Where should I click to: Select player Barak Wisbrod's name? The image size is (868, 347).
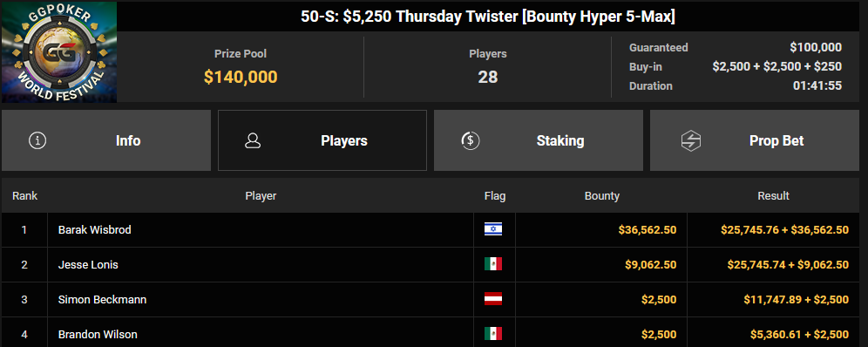pos(95,229)
